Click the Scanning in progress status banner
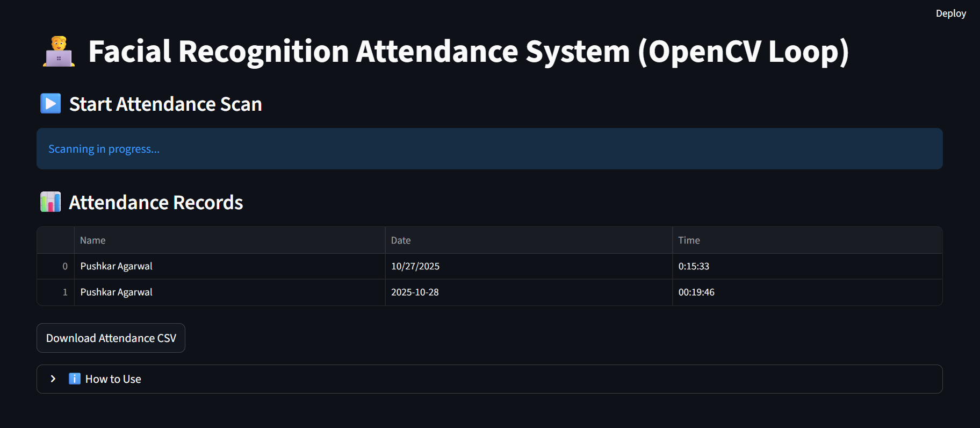The image size is (980, 428). (489, 149)
